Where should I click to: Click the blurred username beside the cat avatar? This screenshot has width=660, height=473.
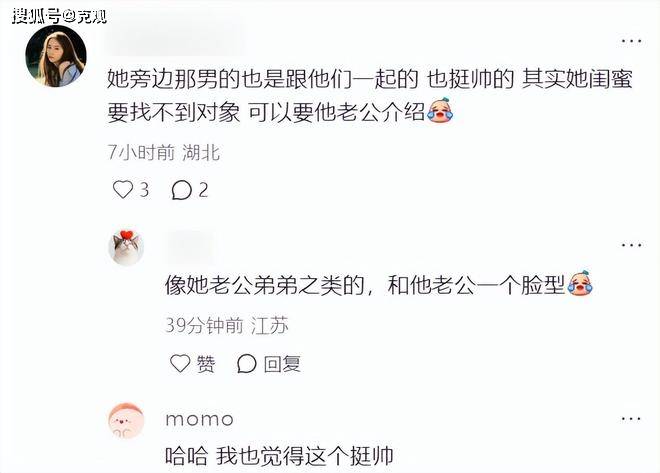[190, 245]
